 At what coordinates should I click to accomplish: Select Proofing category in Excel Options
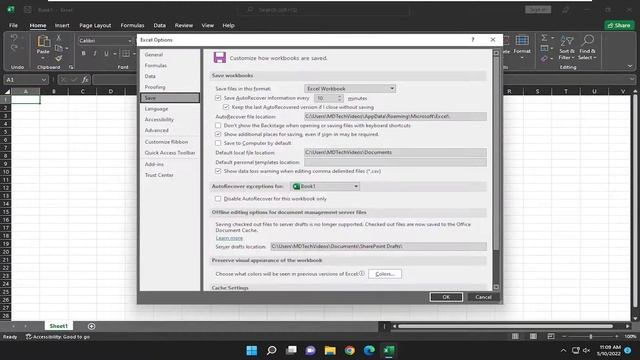click(155, 87)
